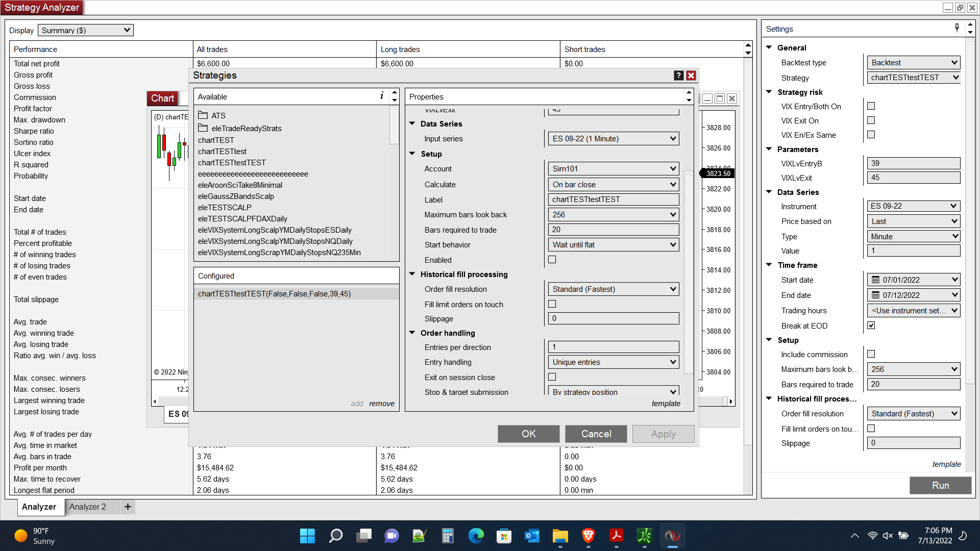Viewport: 980px width, 551px height.
Task: Check VIX Entry/Both On option
Action: click(871, 106)
